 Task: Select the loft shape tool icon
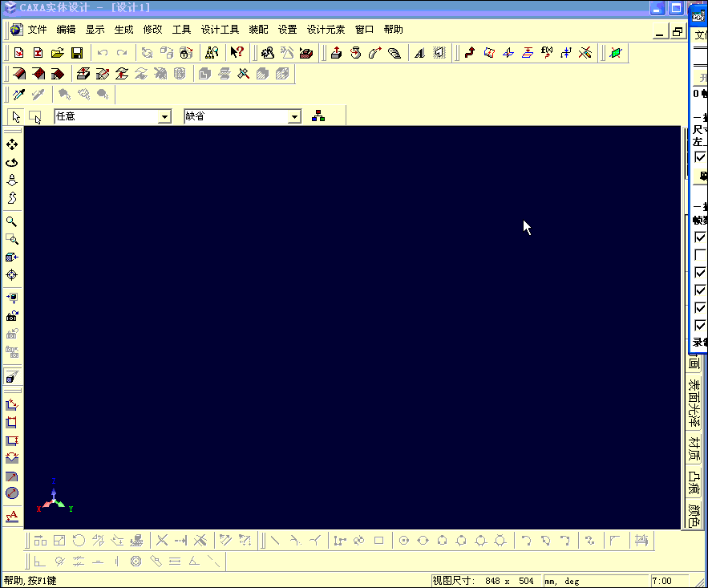pyautogui.click(x=394, y=53)
